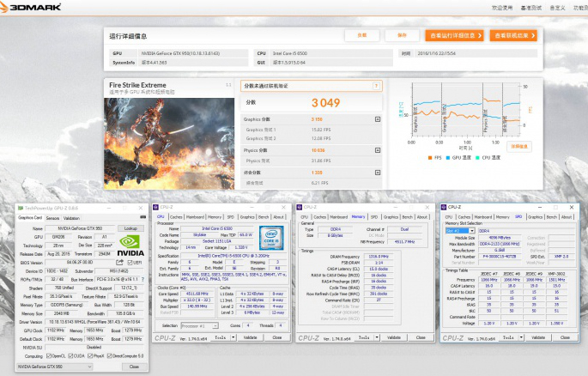This screenshot has width=588, height=376.
Task: Click the Intel Core i5 badge in CPU-Z
Action: tap(271, 239)
